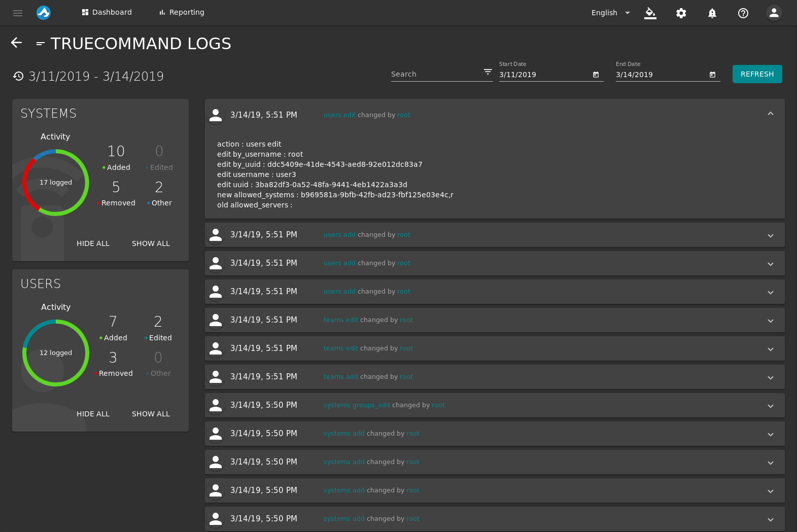The width and height of the screenshot is (797, 532).
Task: Toggle Systems Other filter showing 2
Action: pyautogui.click(x=159, y=194)
